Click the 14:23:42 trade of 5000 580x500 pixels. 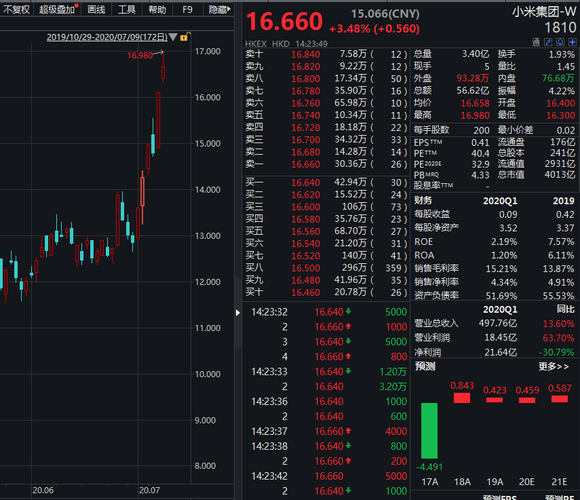[x=326, y=476]
